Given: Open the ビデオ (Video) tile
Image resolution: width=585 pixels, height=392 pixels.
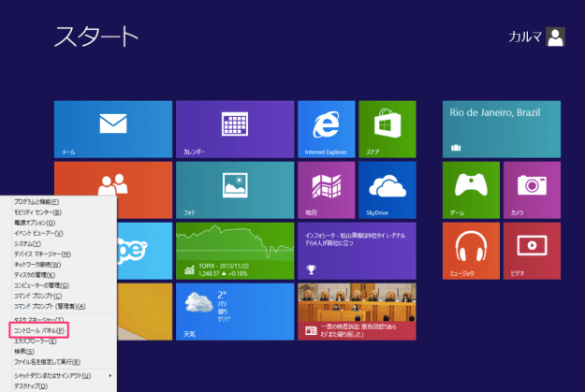Looking at the screenshot, I should click(x=532, y=251).
